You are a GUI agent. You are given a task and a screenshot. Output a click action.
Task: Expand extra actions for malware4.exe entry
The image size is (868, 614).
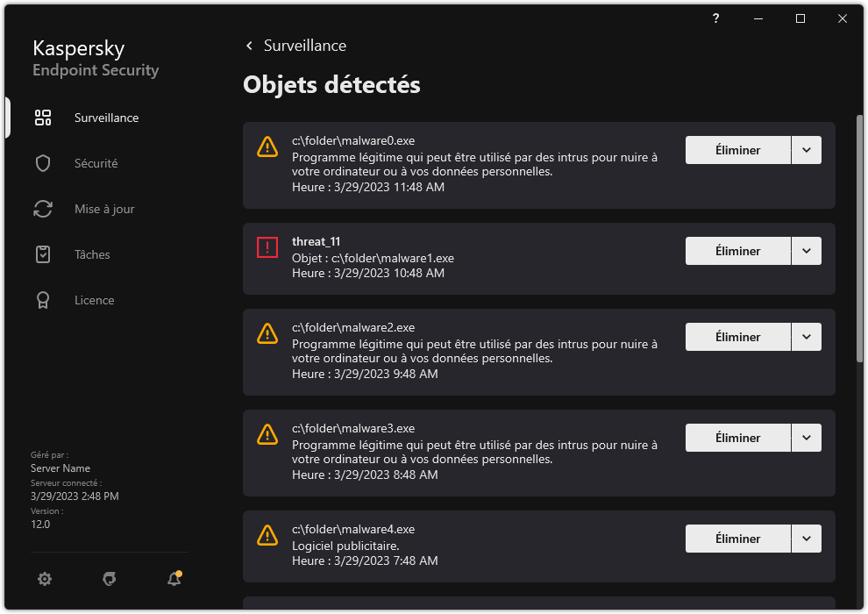(806, 538)
